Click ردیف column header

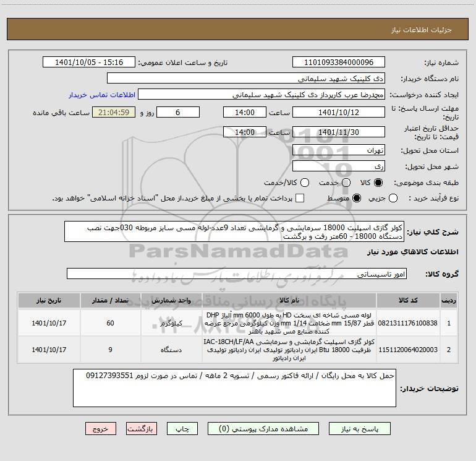(449, 301)
